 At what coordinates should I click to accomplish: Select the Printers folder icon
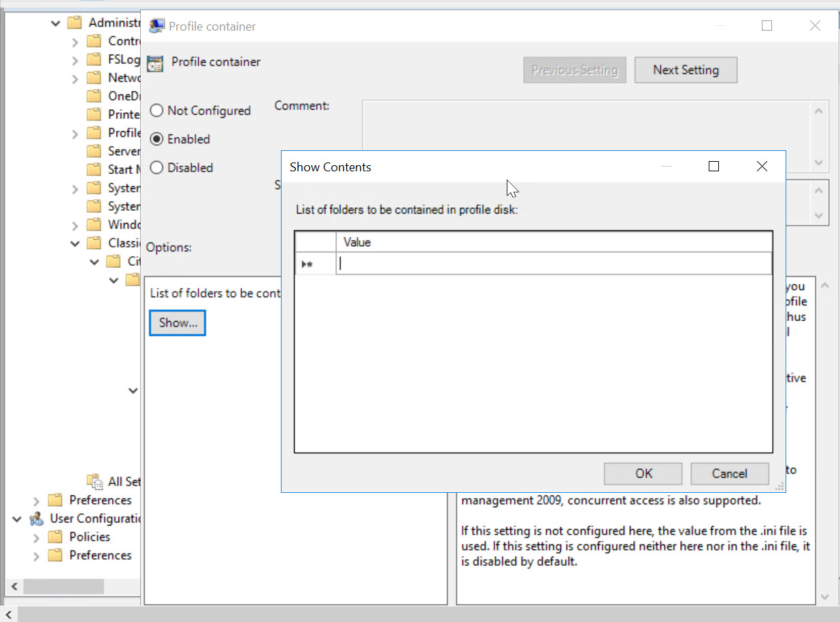[95, 114]
